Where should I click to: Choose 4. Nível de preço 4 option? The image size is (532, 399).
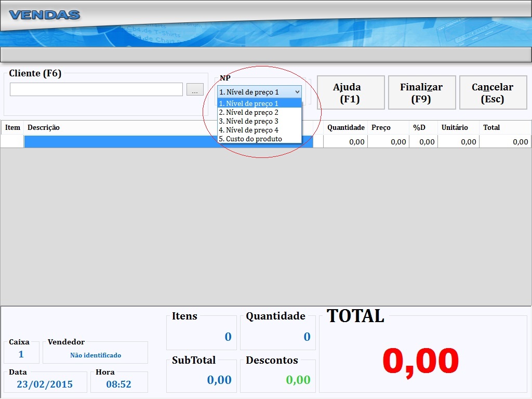tap(260, 130)
